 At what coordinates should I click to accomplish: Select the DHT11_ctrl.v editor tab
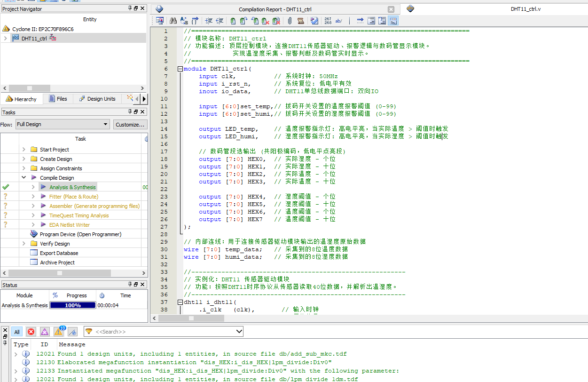click(x=526, y=9)
